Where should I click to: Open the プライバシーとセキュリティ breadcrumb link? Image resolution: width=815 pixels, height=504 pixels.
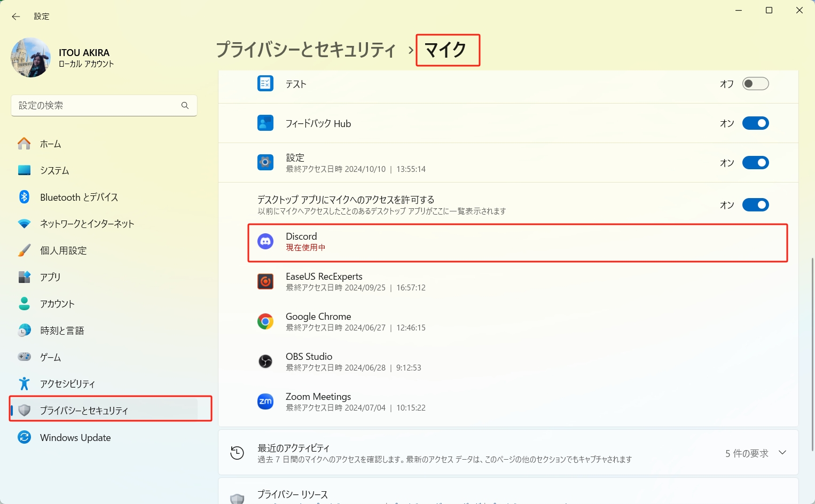pos(307,50)
